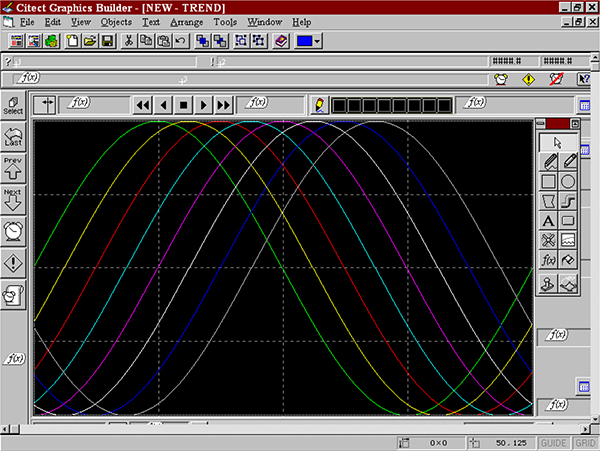Select the Button tool in toolbox

tap(569, 221)
